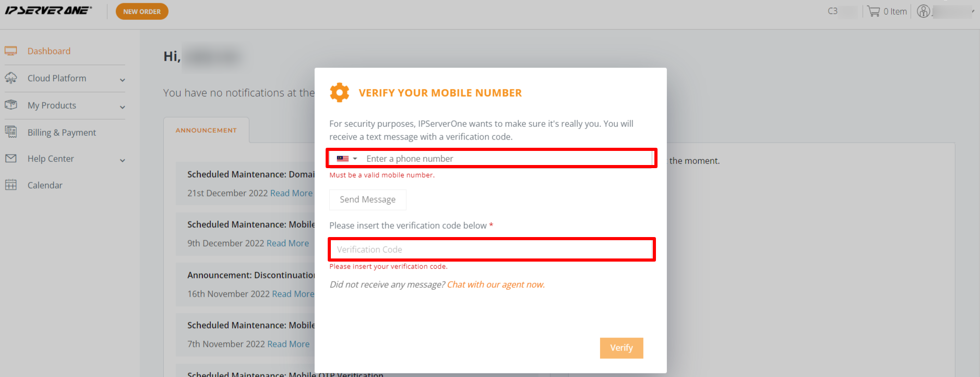This screenshot has height=377, width=980.
Task: Open the country flag code dropdown
Action: [x=347, y=159]
